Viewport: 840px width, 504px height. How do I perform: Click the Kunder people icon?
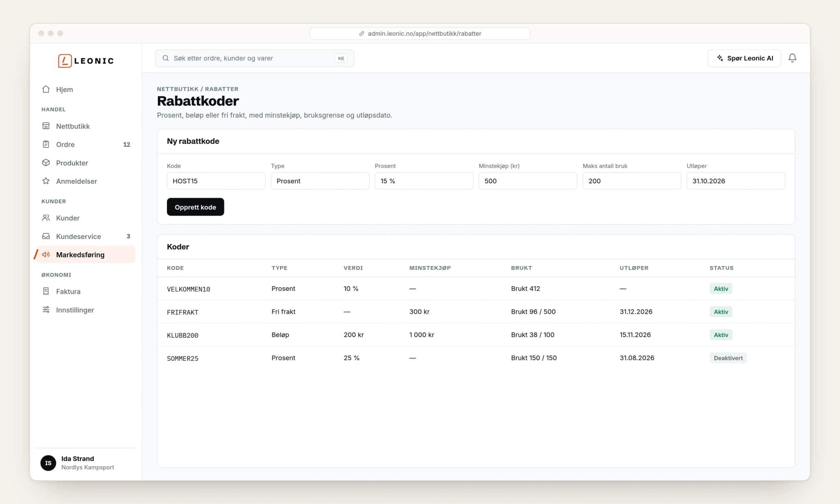(x=46, y=218)
